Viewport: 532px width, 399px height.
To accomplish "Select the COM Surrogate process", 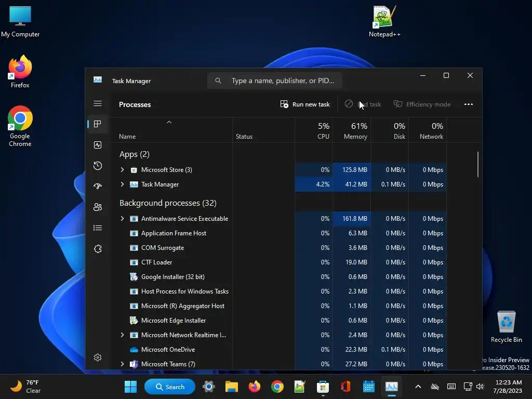I will (278, 248).
